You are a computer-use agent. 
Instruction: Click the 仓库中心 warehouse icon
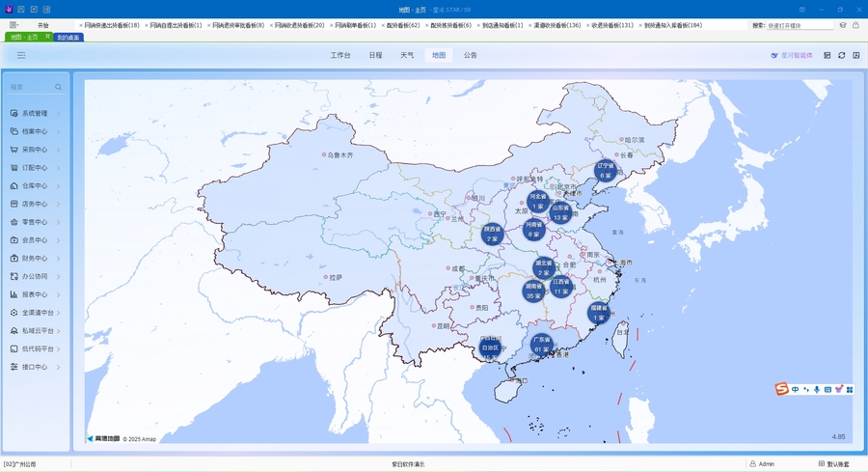[14, 185]
